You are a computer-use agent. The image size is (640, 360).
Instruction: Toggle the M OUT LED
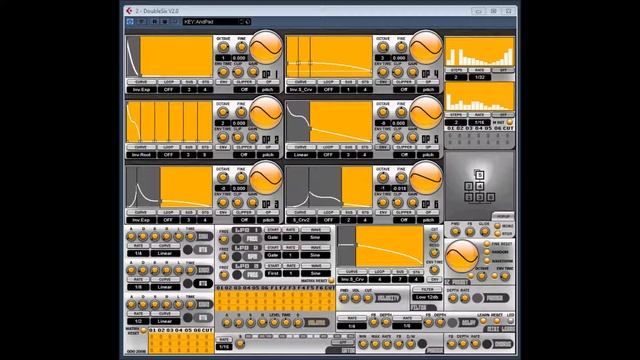click(x=509, y=122)
